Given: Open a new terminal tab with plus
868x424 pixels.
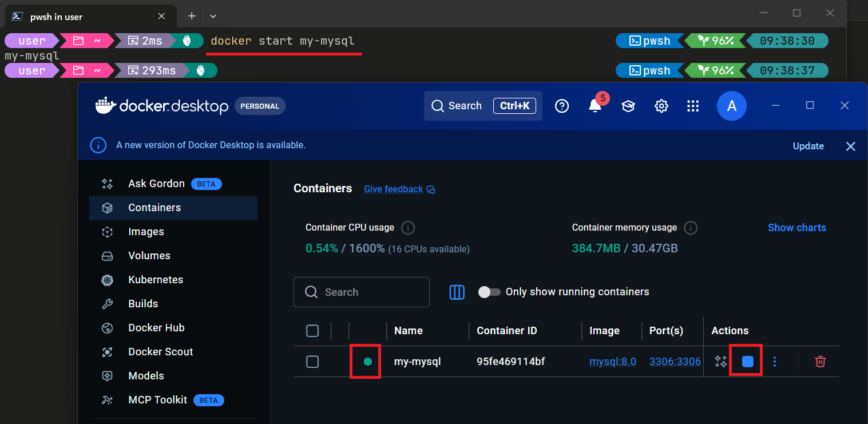Looking at the screenshot, I should tap(192, 16).
